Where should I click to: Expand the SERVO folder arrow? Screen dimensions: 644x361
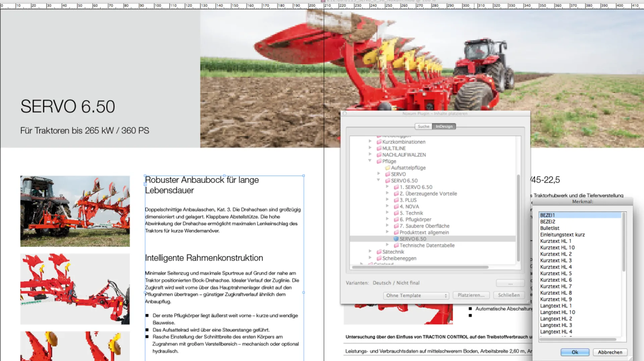[379, 174]
